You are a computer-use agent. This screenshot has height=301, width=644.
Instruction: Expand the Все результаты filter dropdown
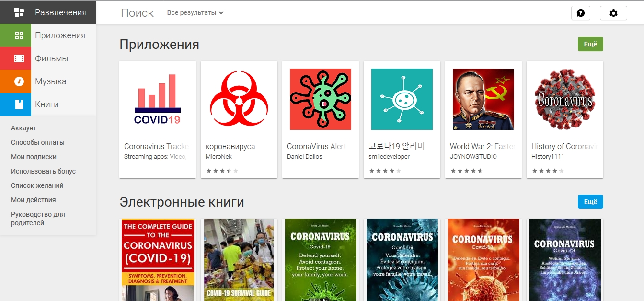coord(195,12)
